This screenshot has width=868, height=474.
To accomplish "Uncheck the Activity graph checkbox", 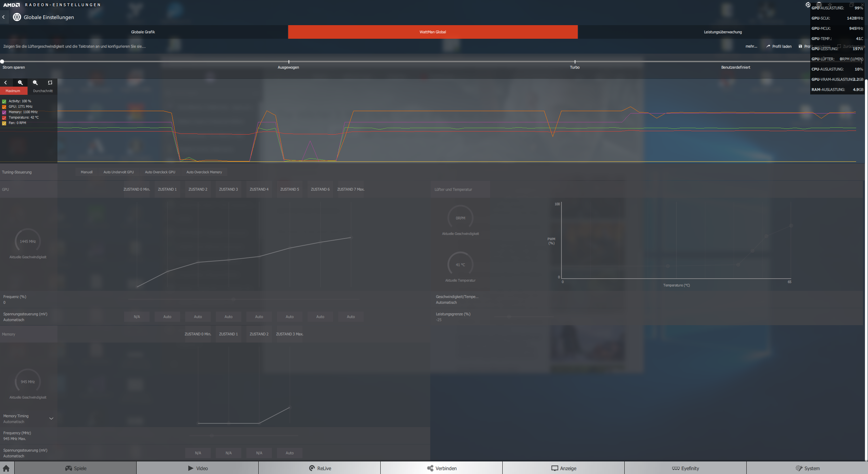I will [4, 101].
